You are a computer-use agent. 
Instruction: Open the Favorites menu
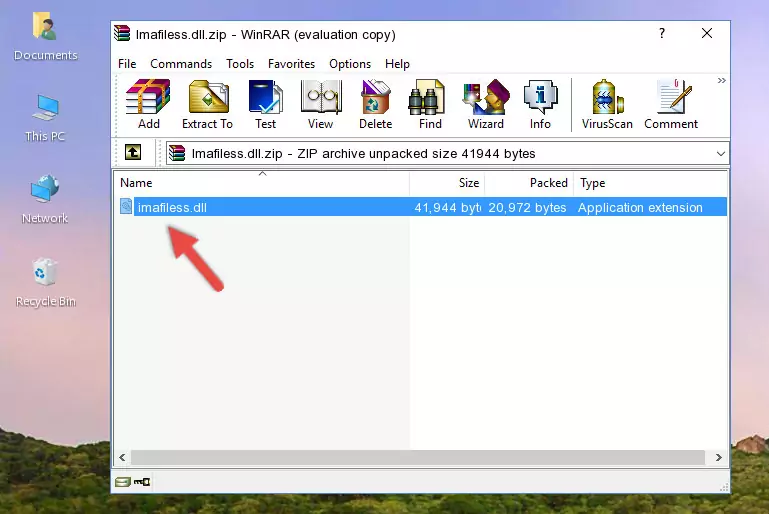click(291, 64)
